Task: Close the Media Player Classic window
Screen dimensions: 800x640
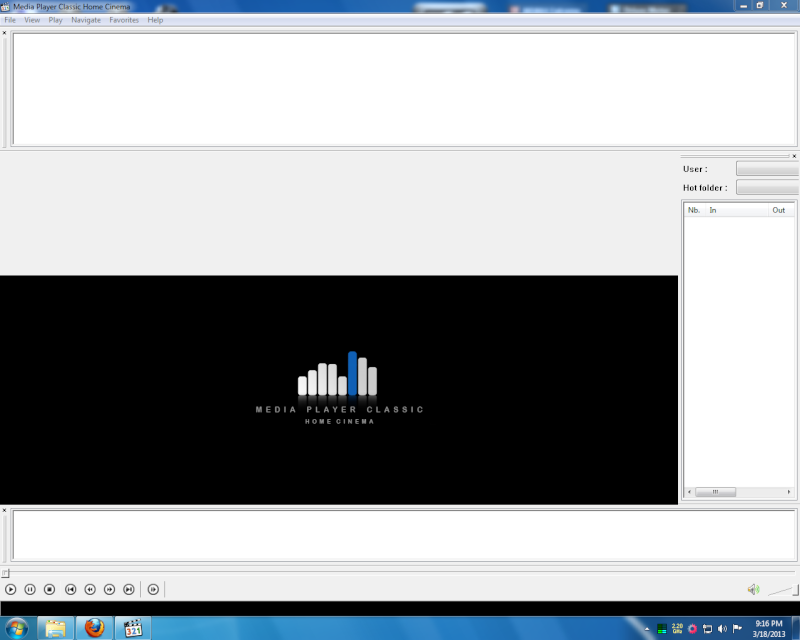Action: tap(784, 6)
